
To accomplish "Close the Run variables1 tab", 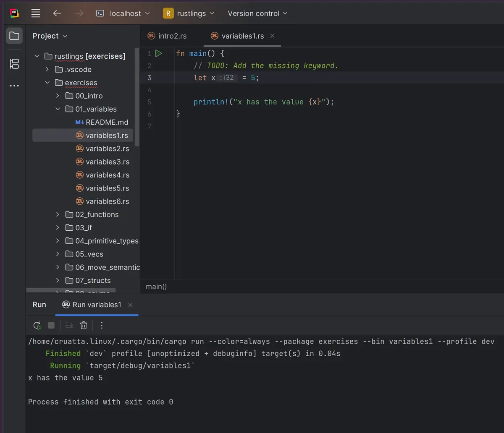I will tap(131, 305).
